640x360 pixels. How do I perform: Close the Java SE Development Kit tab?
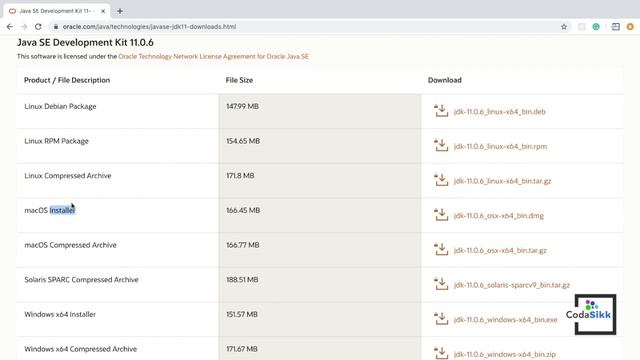(103, 11)
